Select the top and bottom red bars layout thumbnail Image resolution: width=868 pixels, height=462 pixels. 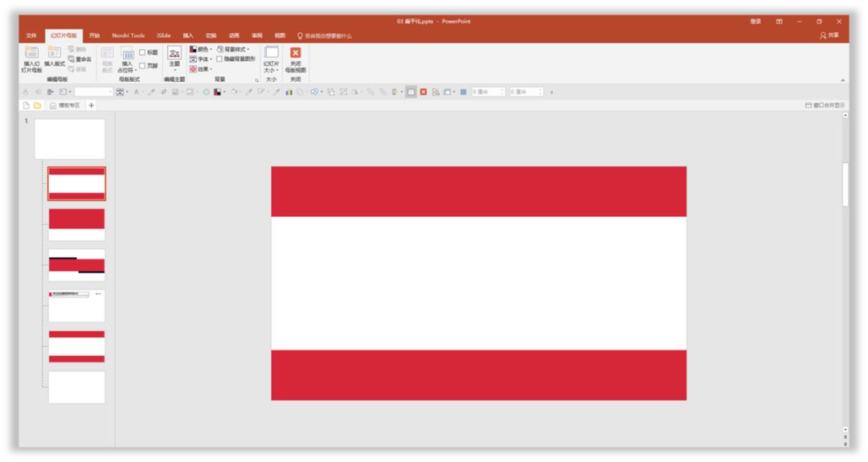click(76, 184)
